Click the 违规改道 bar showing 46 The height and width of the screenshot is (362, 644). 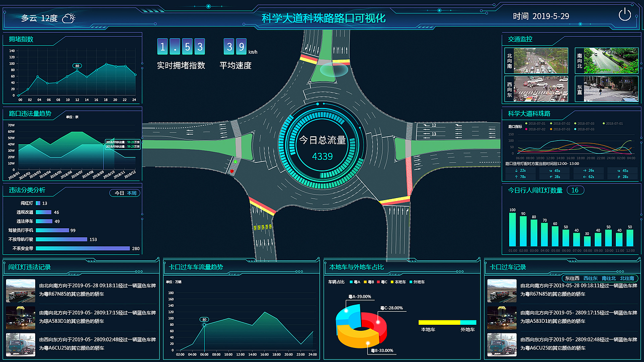(44, 212)
